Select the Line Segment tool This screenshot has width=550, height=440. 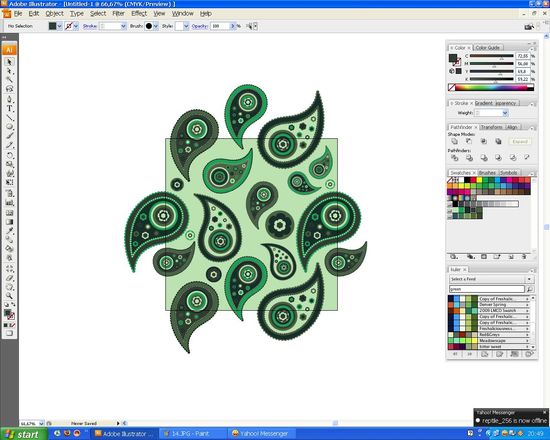click(x=9, y=118)
